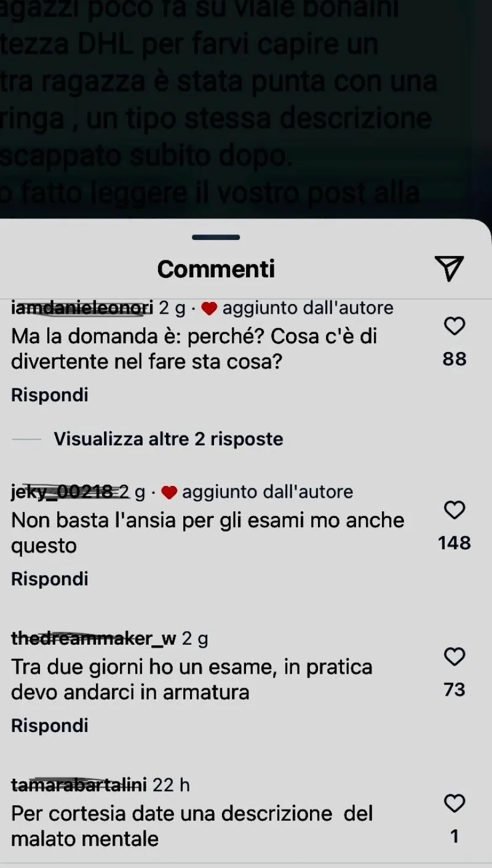Reply to the 'Ma la domanda è' comment
The width and height of the screenshot is (492, 868).
pos(50,395)
